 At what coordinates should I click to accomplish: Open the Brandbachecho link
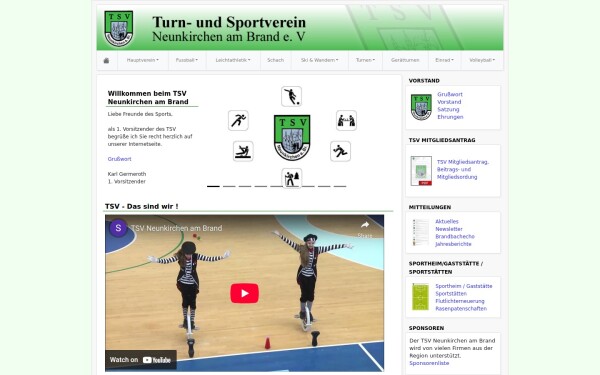tap(455, 236)
